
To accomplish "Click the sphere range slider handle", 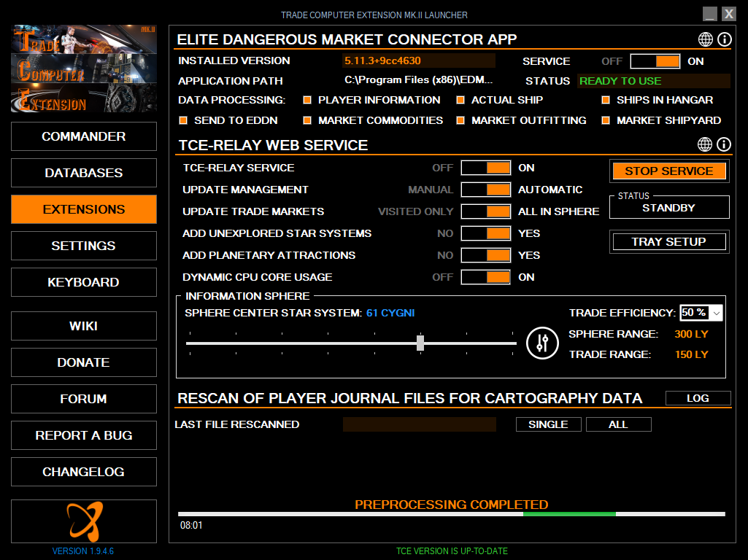I will 420,343.
